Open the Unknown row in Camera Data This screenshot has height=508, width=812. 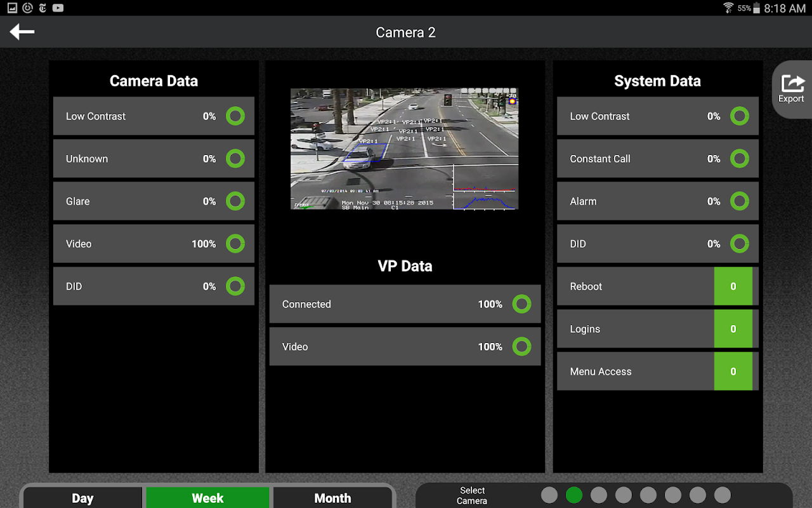point(154,159)
